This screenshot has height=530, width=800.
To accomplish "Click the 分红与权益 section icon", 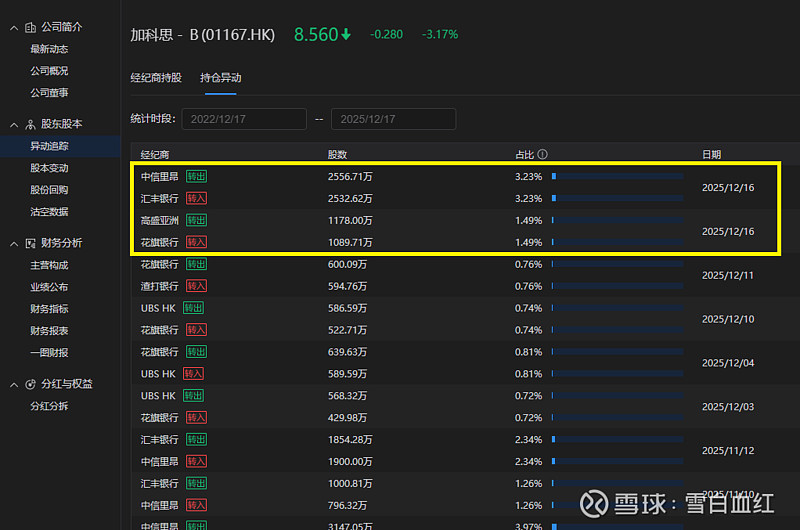I will tap(30, 384).
